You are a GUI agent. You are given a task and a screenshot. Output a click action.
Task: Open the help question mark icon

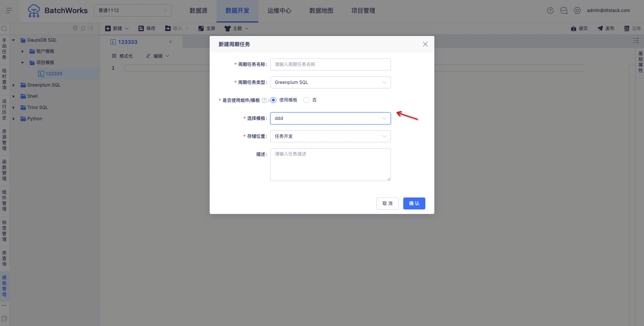[550, 10]
